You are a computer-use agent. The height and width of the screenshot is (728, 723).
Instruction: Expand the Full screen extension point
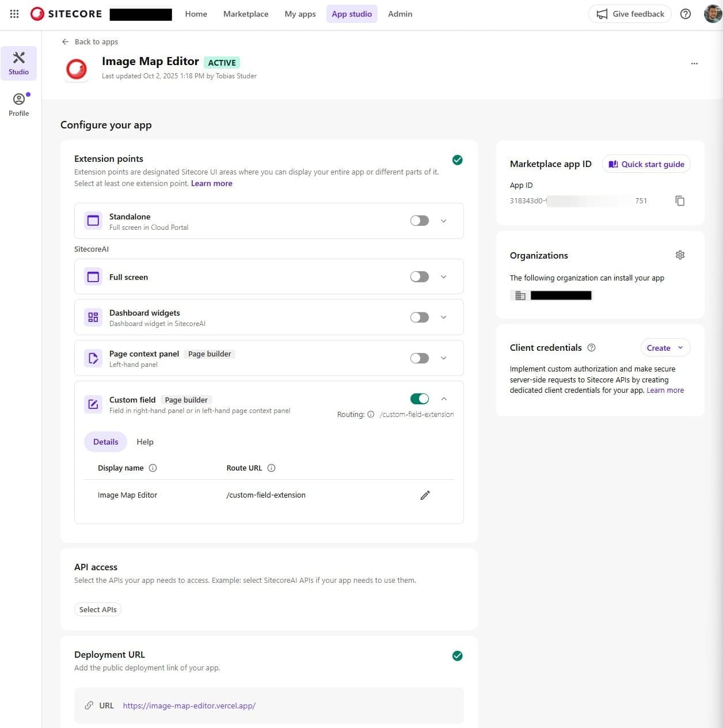coord(443,277)
